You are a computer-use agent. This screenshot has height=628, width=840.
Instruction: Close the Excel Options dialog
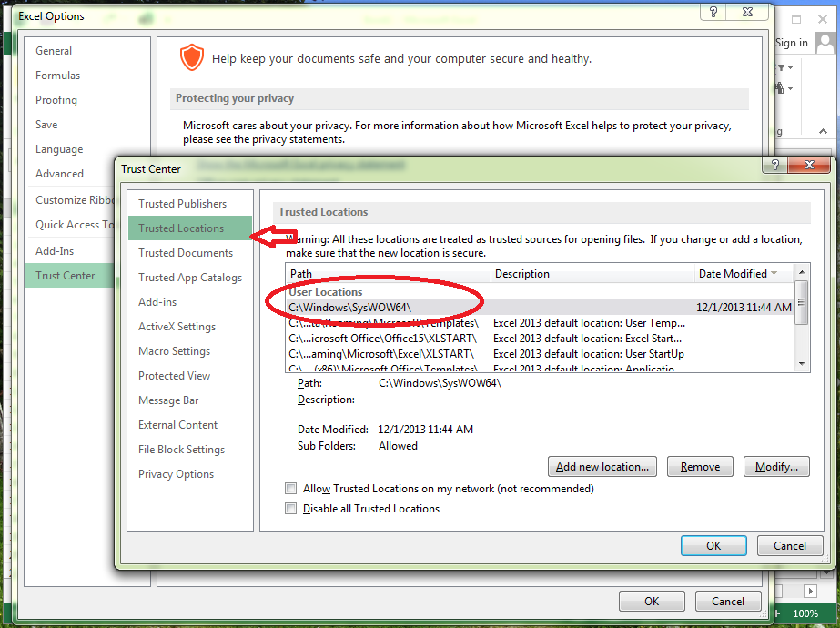tap(748, 12)
